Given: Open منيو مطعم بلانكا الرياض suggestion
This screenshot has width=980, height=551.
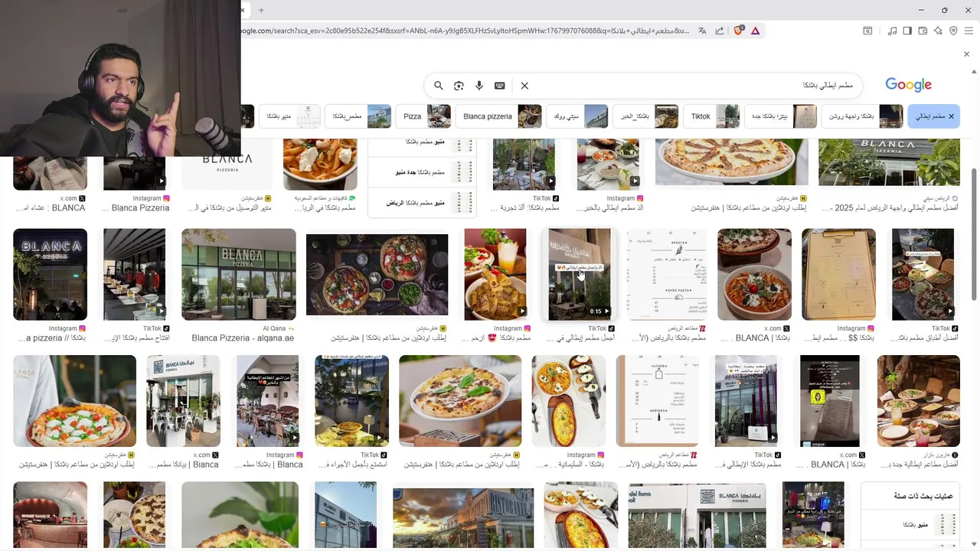Looking at the screenshot, I should click(x=423, y=203).
